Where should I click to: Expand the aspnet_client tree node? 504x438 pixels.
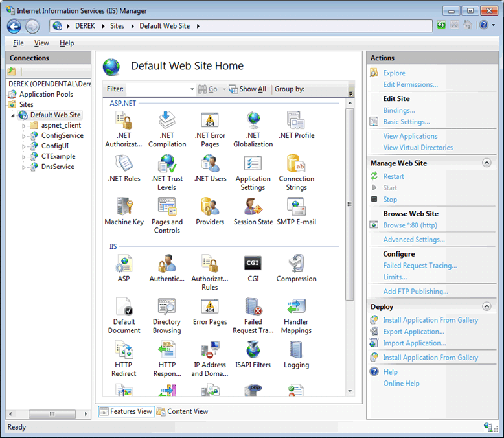(x=23, y=126)
